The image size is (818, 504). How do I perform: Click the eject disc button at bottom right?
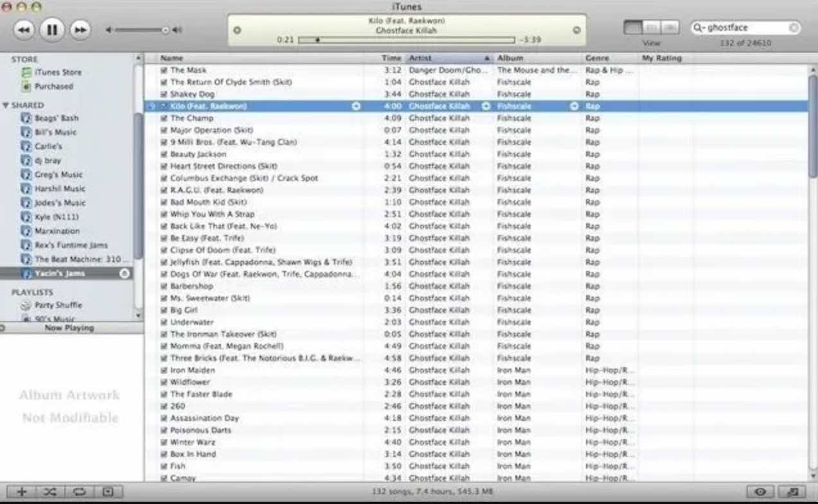[793, 492]
